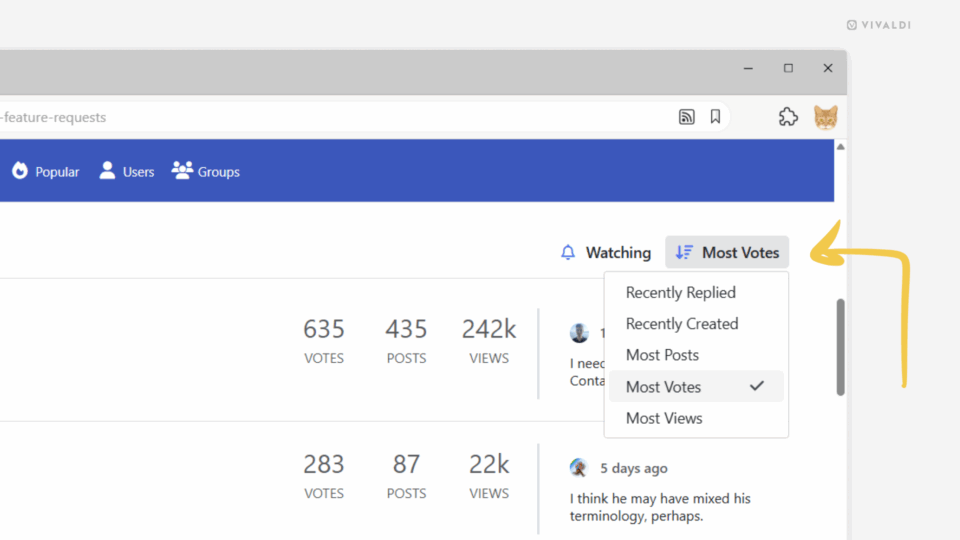Close the browser window
The image size is (960, 540).
pyautogui.click(x=828, y=68)
